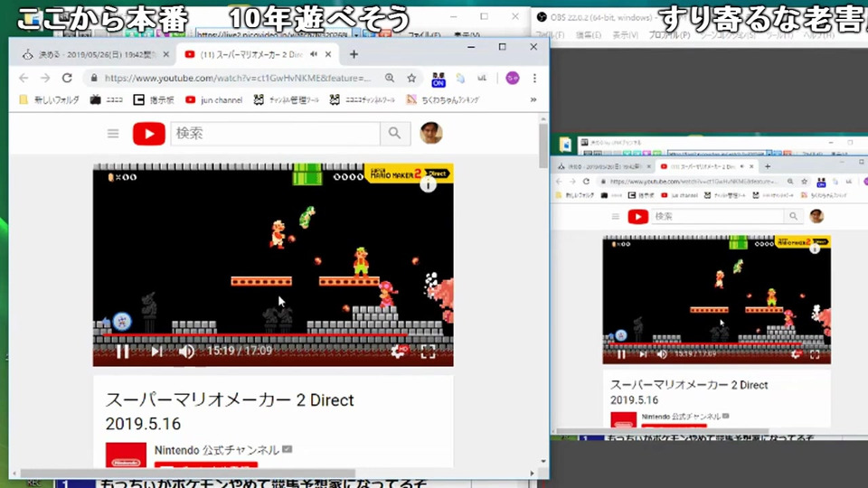The width and height of the screenshot is (868, 488).
Task: Open the page zoom magnifier in address bar
Action: point(390,78)
